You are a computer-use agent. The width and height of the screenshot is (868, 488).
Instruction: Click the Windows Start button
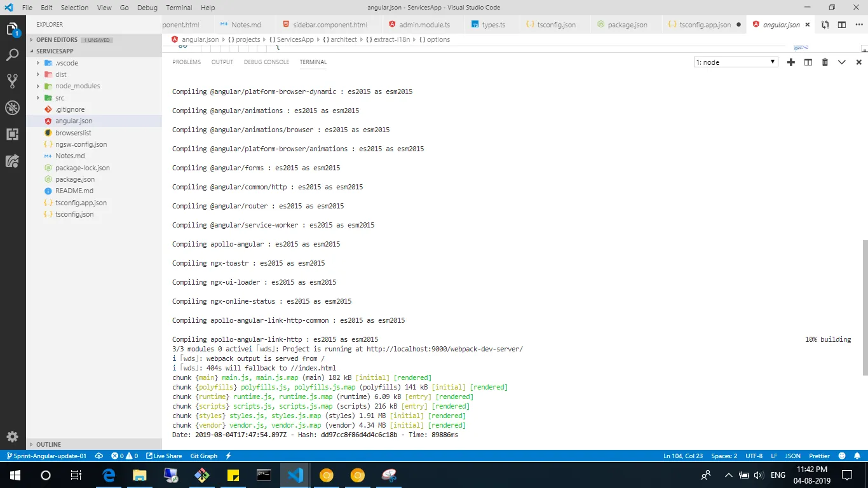click(15, 475)
